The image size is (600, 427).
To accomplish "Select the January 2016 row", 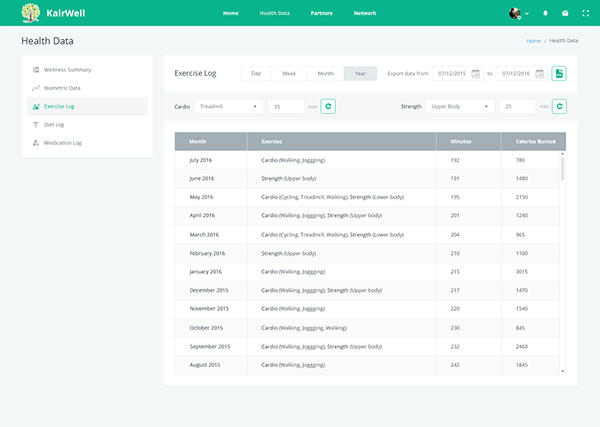I will 367,272.
